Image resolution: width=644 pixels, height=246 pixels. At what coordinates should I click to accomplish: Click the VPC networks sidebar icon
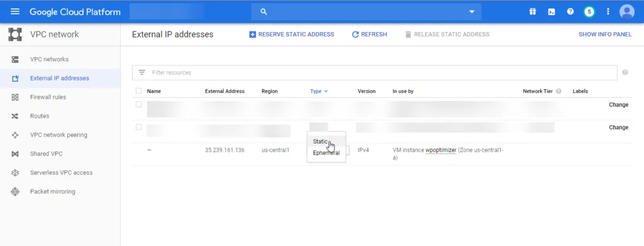[x=15, y=60]
